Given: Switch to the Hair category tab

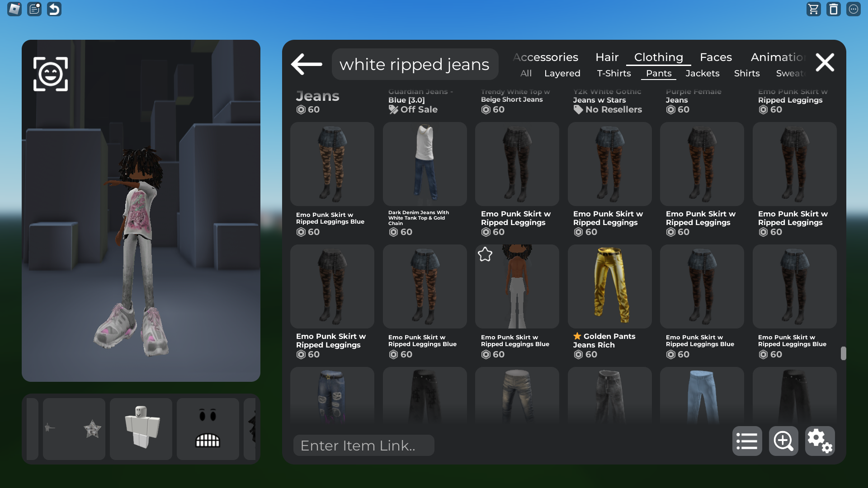Looking at the screenshot, I should pos(607,57).
